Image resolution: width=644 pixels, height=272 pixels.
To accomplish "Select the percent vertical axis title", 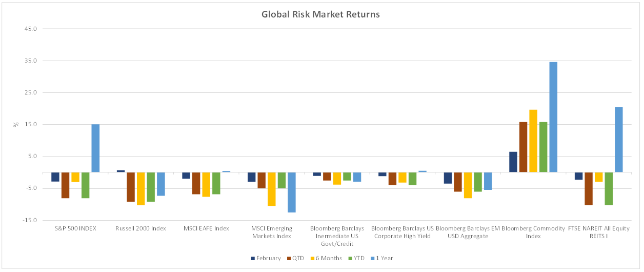I will [16, 124].
